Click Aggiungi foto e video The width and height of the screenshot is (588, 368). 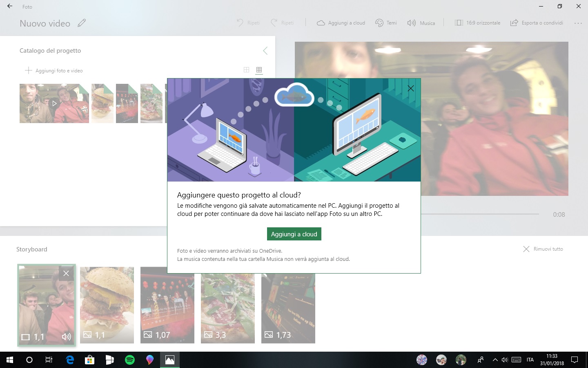coord(54,70)
